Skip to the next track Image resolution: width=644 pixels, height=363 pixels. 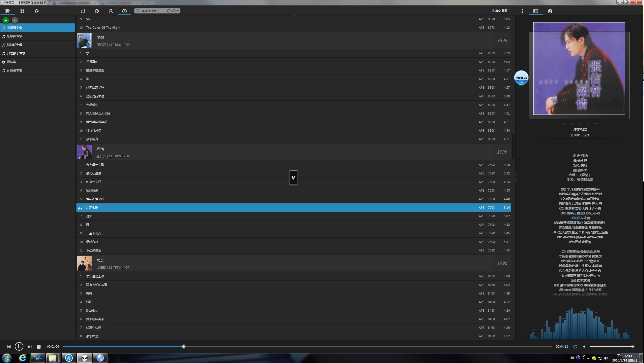tap(29, 347)
